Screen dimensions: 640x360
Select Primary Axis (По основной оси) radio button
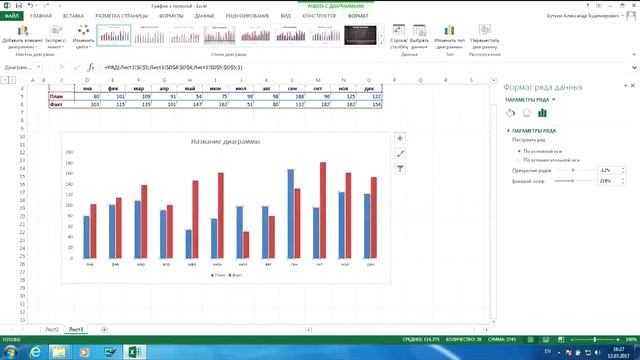pos(519,151)
